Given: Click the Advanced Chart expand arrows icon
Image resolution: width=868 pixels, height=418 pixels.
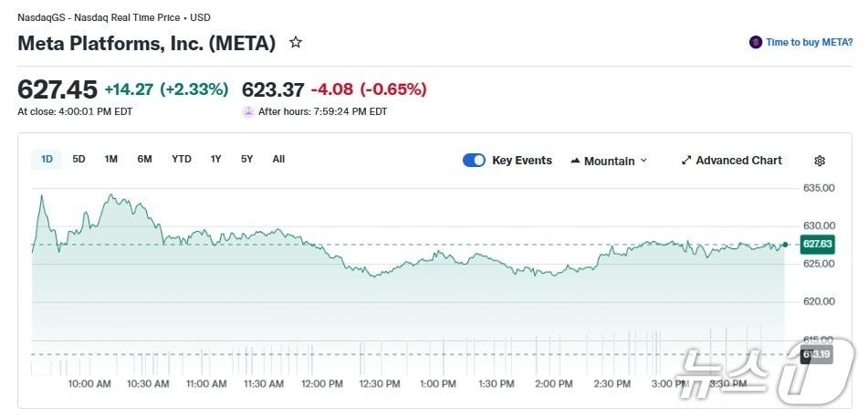Looking at the screenshot, I should click(686, 161).
